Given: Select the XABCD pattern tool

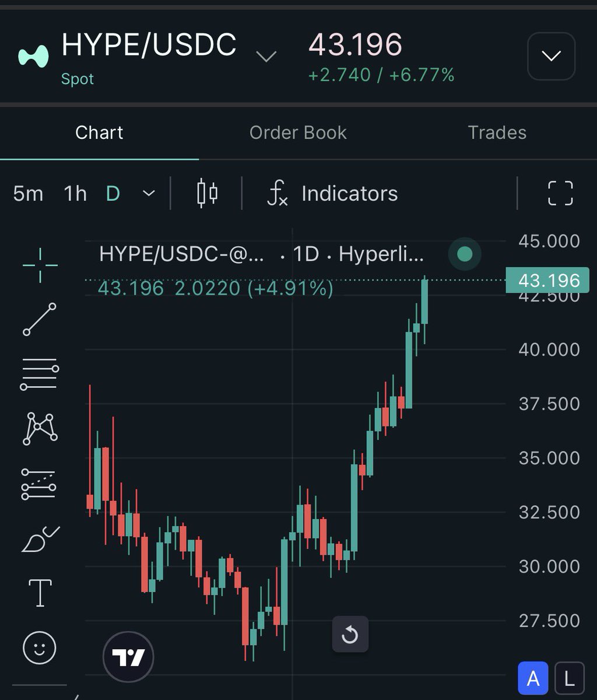Looking at the screenshot, I should click(40, 429).
